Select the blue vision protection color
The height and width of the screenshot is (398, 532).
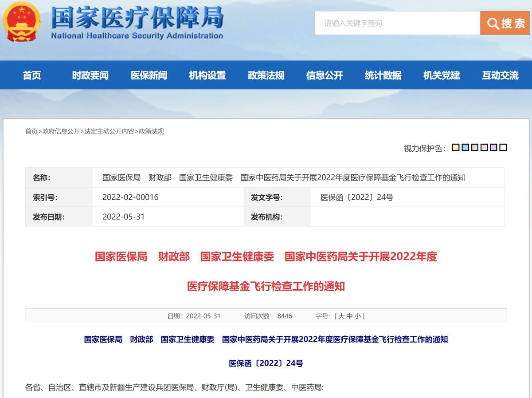coord(465,147)
